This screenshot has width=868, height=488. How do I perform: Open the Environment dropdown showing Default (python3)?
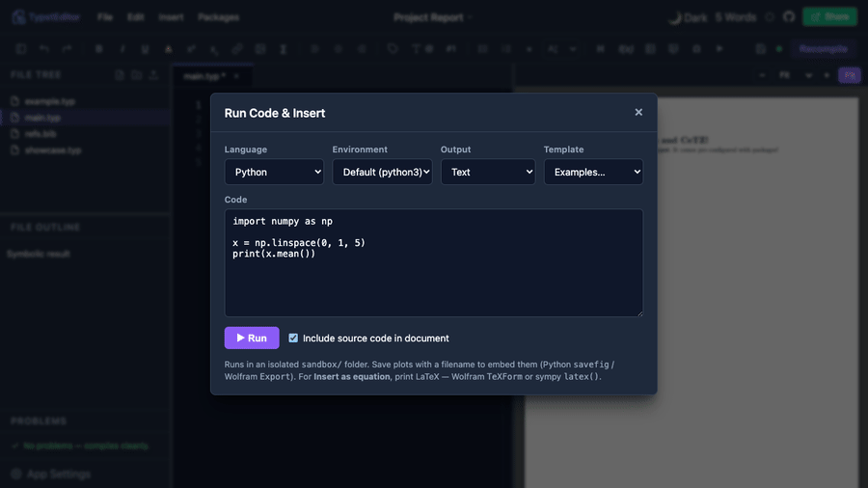point(382,172)
